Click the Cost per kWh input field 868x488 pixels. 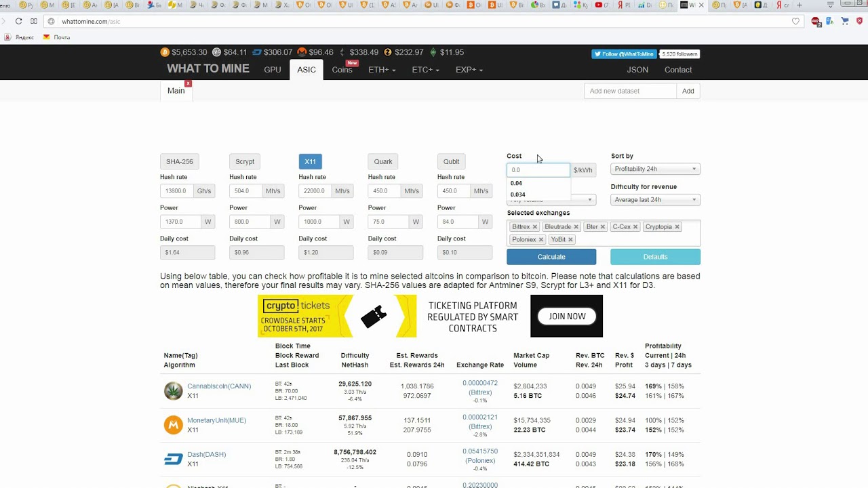(538, 170)
